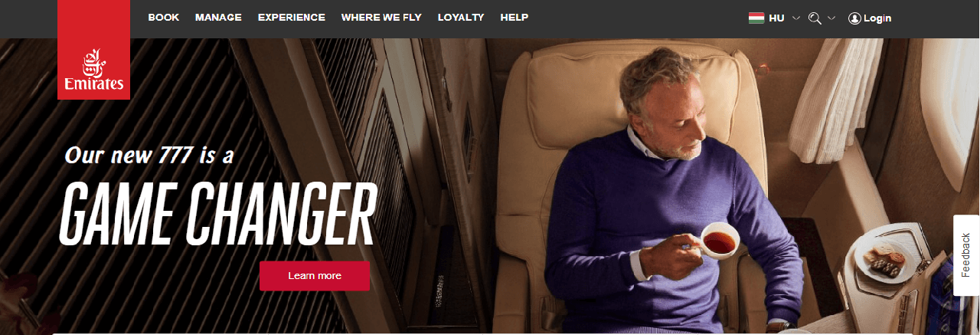Click the Emirates logo
The width and height of the screenshot is (980, 335).
point(93,50)
